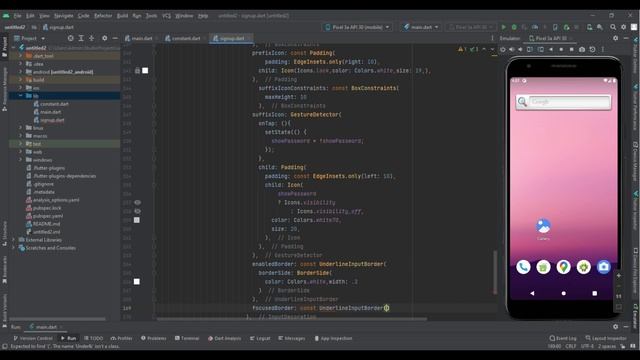Click white color swatch in gutter near Icons.lock
This screenshot has width=640, height=360.
[145, 71]
